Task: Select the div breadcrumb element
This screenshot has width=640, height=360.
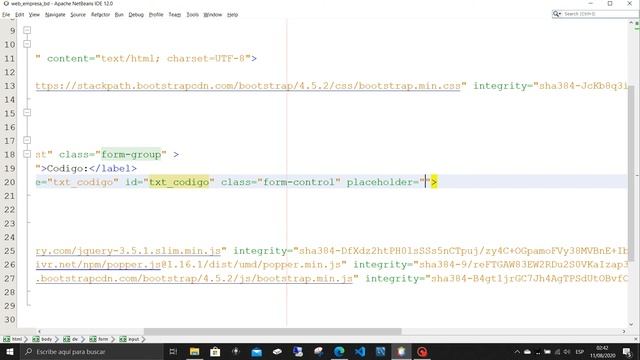Action: (x=71, y=339)
